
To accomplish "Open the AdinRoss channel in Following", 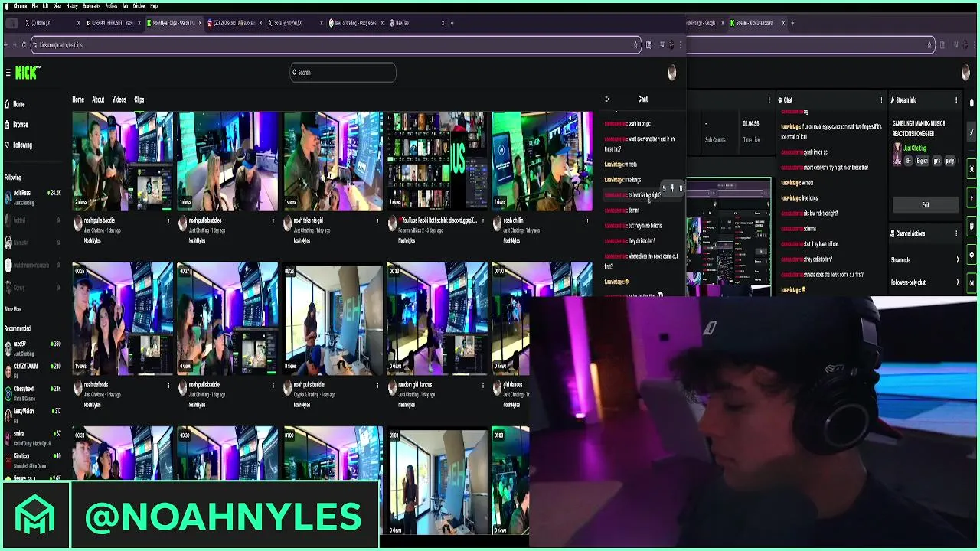I will pyautogui.click(x=31, y=197).
